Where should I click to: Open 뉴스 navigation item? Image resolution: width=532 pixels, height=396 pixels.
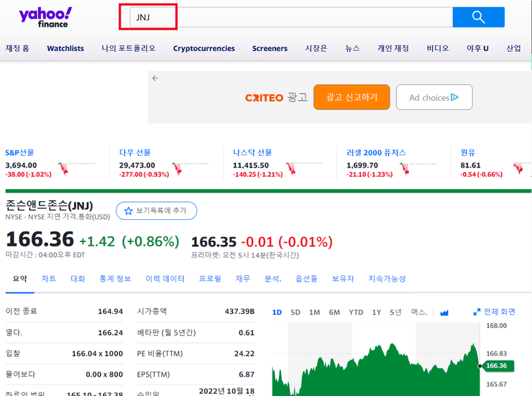pos(352,48)
